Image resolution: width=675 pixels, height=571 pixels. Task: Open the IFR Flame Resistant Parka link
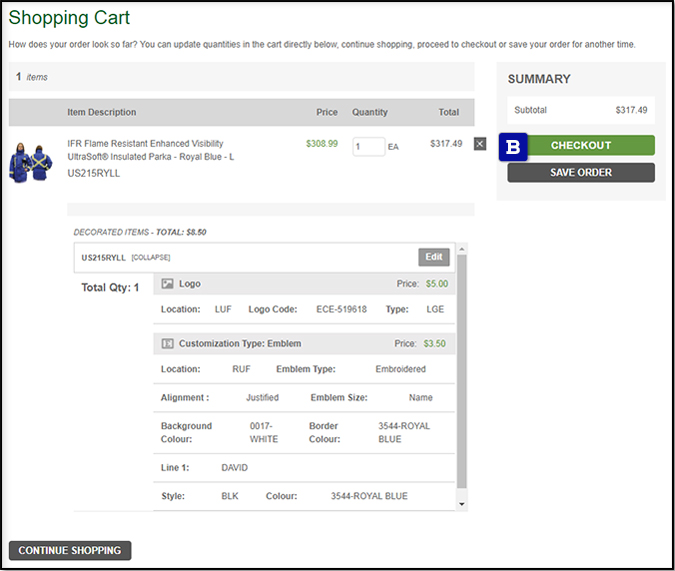tap(145, 150)
